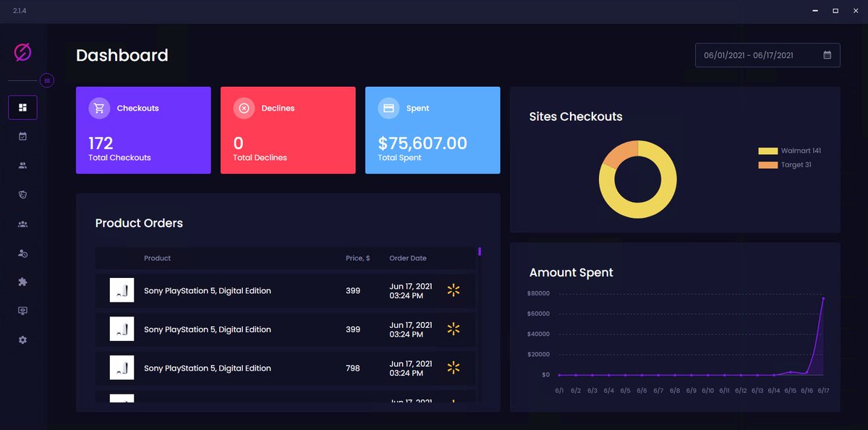Click the Product column header
The image size is (868, 430).
(157, 258)
